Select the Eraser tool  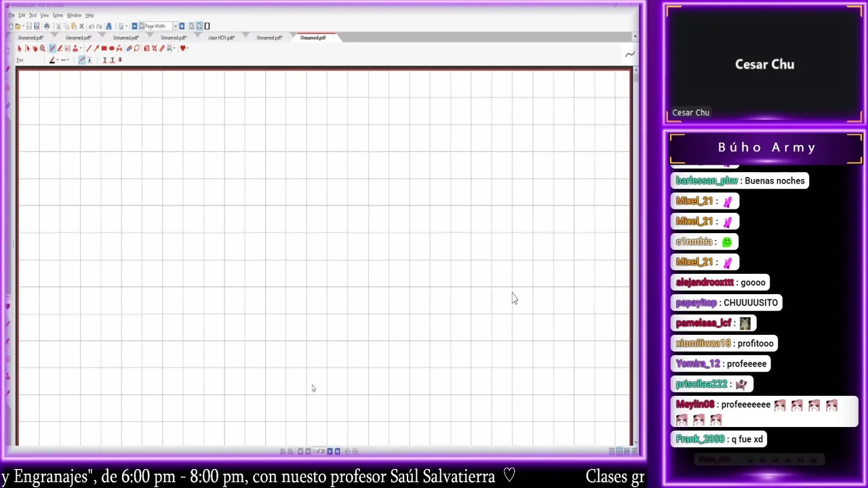[x=129, y=48]
